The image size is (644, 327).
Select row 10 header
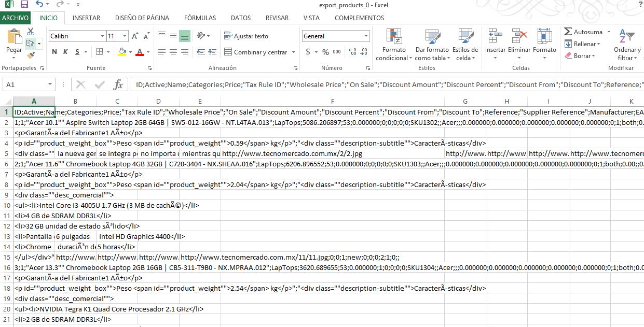[x=6, y=205]
